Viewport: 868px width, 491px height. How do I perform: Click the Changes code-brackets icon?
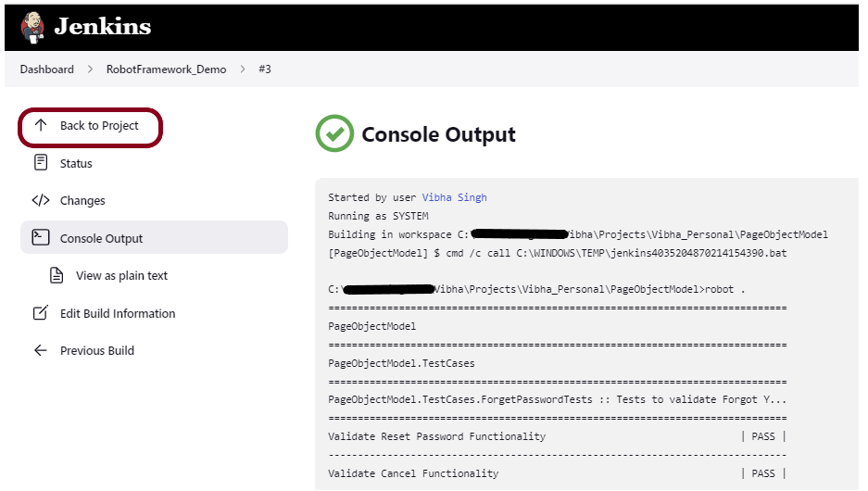[41, 200]
